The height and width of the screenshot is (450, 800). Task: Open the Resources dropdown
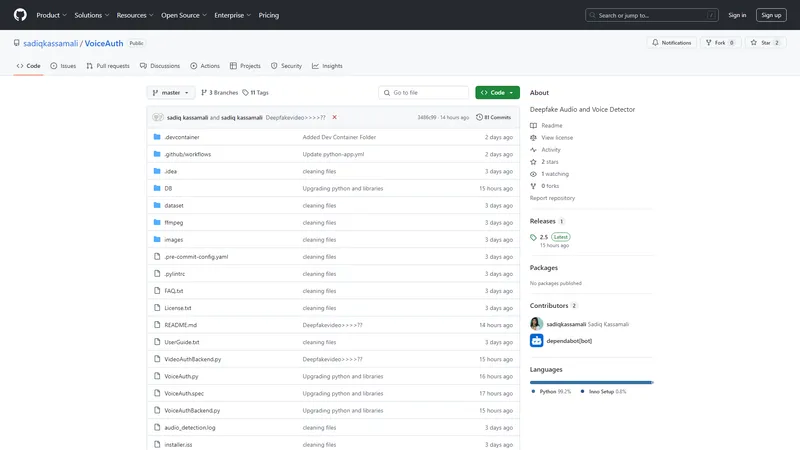(135, 15)
